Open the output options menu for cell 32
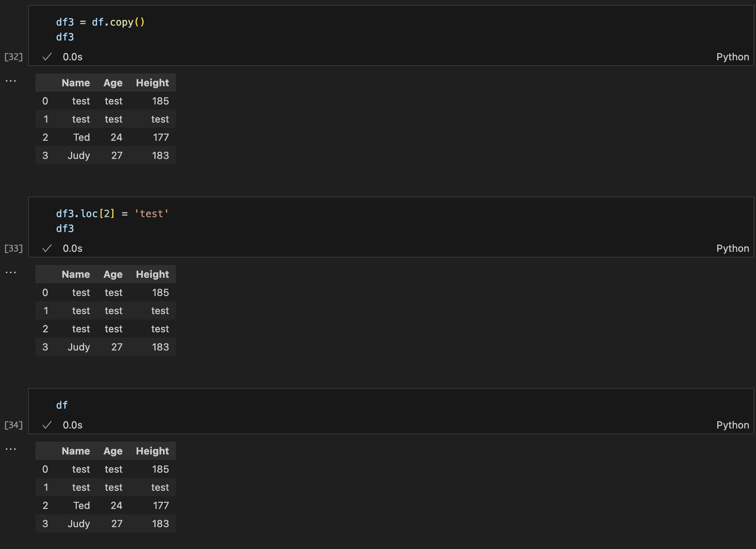 pos(11,80)
